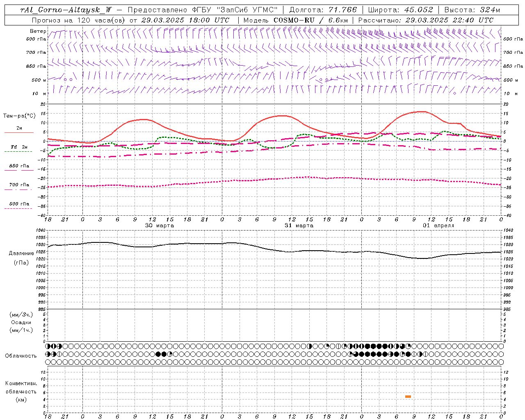
Task: Click the 985 value on the left pressure axis
Action: coord(42,309)
